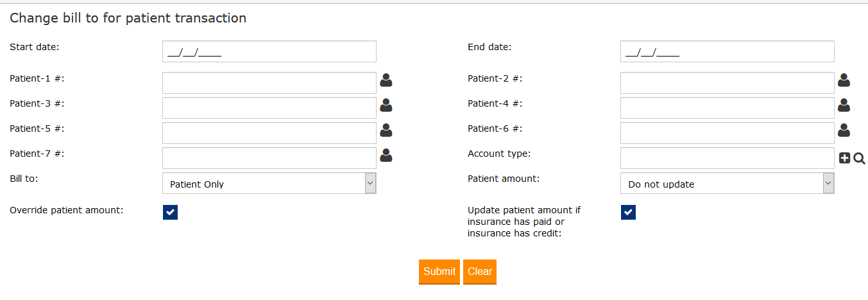Click the Patient-1 lookup person icon
The width and height of the screenshot is (868, 300).
pyautogui.click(x=386, y=80)
